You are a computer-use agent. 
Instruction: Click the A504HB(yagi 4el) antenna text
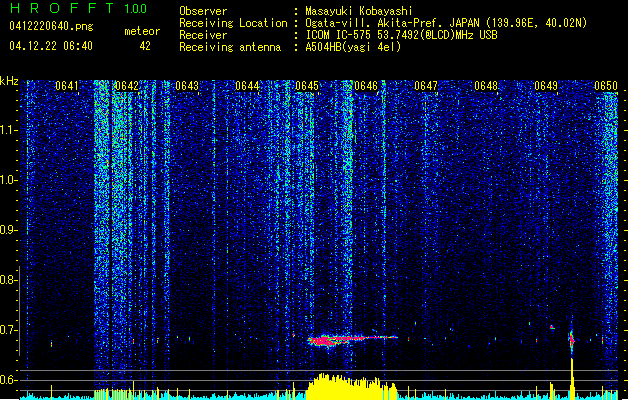353,47
